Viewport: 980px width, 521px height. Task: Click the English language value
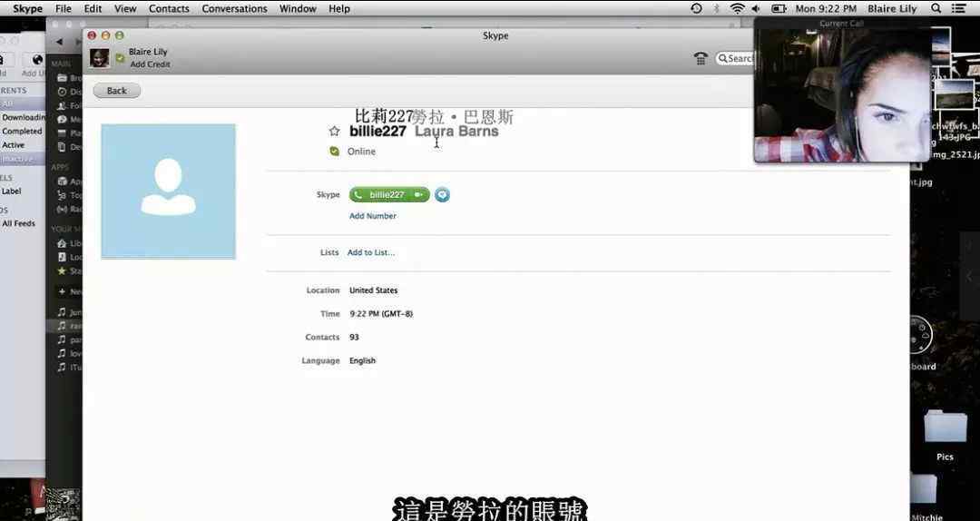[362, 361]
